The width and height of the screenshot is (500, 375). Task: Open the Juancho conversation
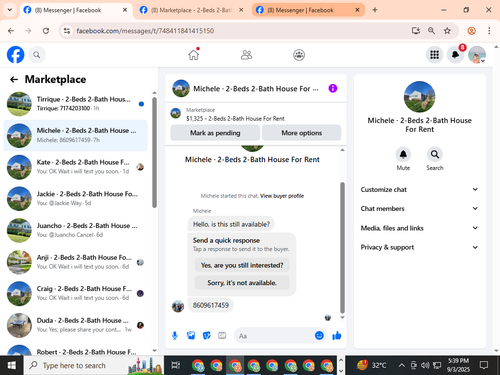point(76,230)
